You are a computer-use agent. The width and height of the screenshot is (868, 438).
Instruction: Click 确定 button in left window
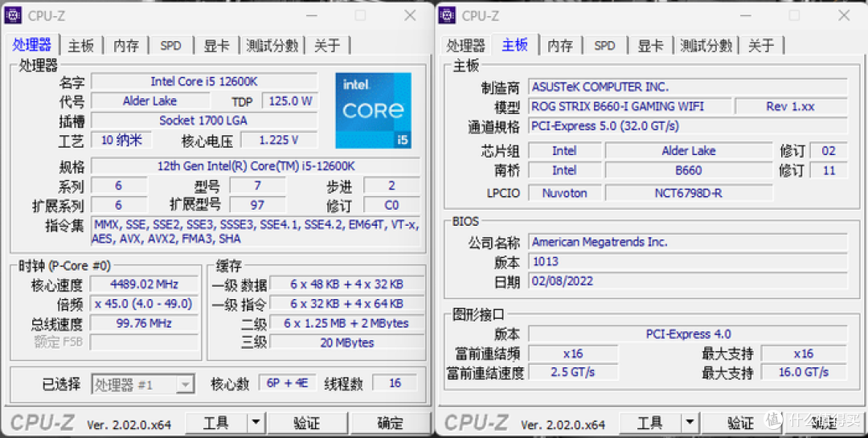point(391,424)
